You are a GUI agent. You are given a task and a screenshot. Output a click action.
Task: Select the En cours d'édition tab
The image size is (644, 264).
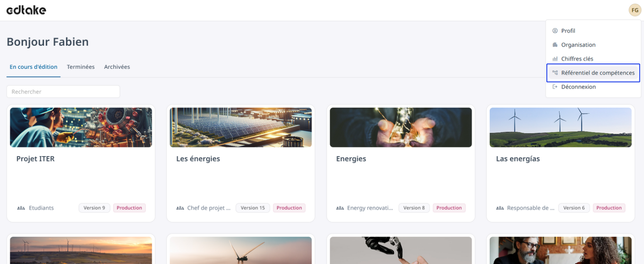34,67
